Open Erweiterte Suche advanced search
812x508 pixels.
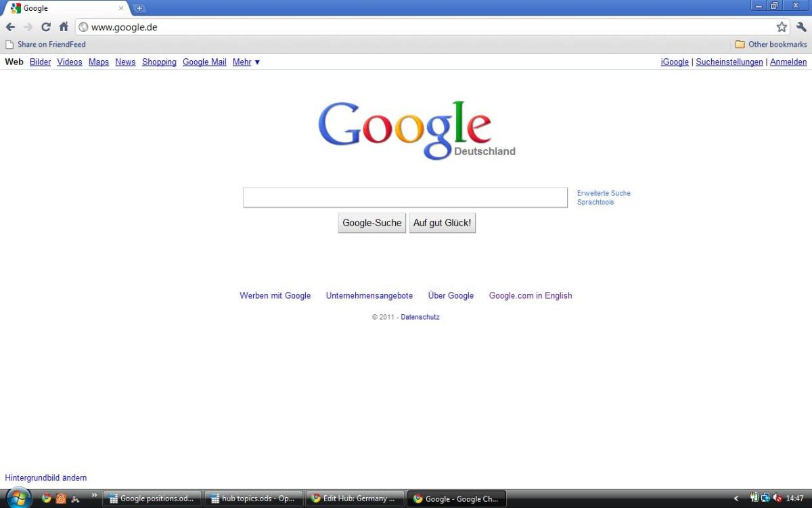604,193
